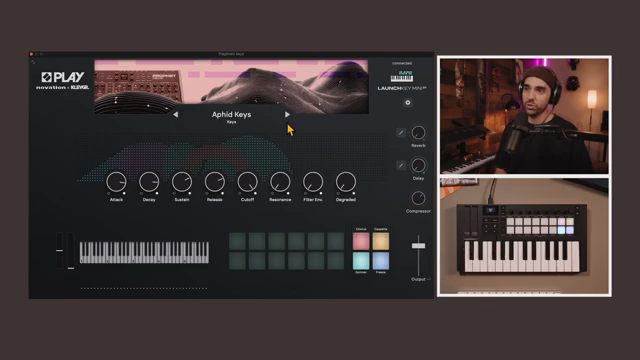Screen dimensions: 640x360
Task: Click the Launchkey Mini keyboard icon
Action: [x=402, y=76]
